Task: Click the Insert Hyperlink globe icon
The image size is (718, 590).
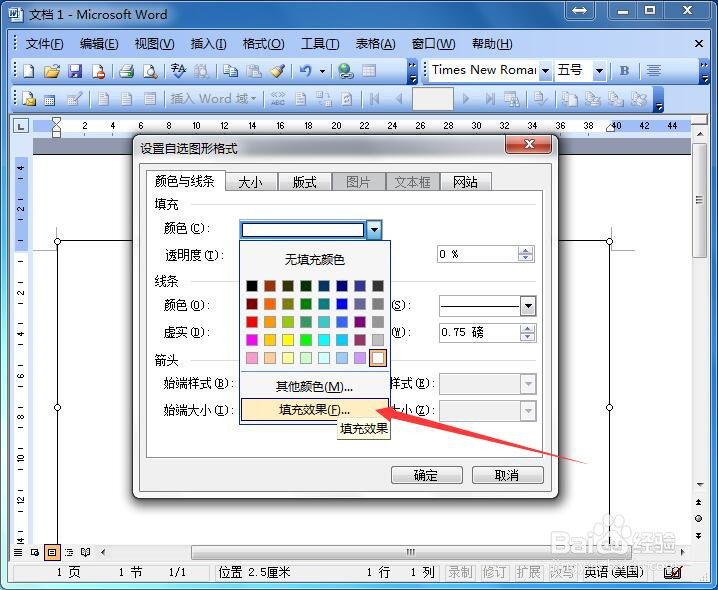Action: click(x=346, y=71)
